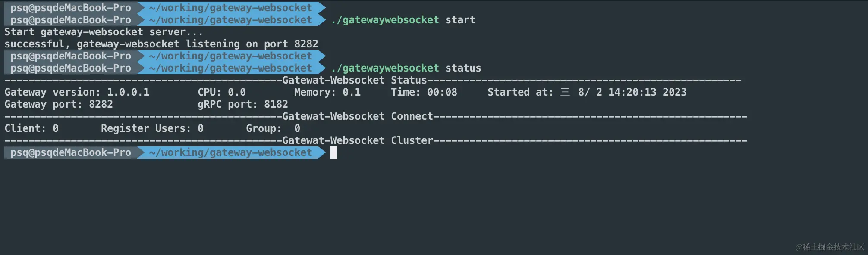Click the "Client: 0" counter
Viewport: 868px width, 255px height.
pos(31,128)
